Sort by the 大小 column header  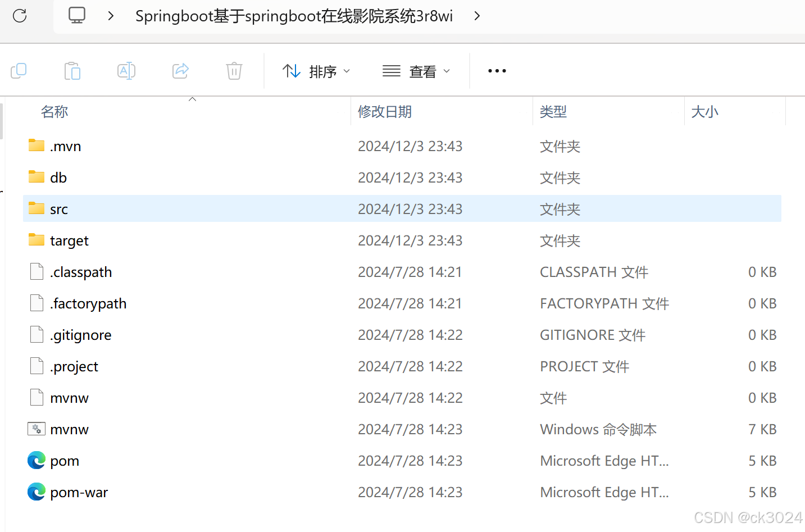(704, 112)
